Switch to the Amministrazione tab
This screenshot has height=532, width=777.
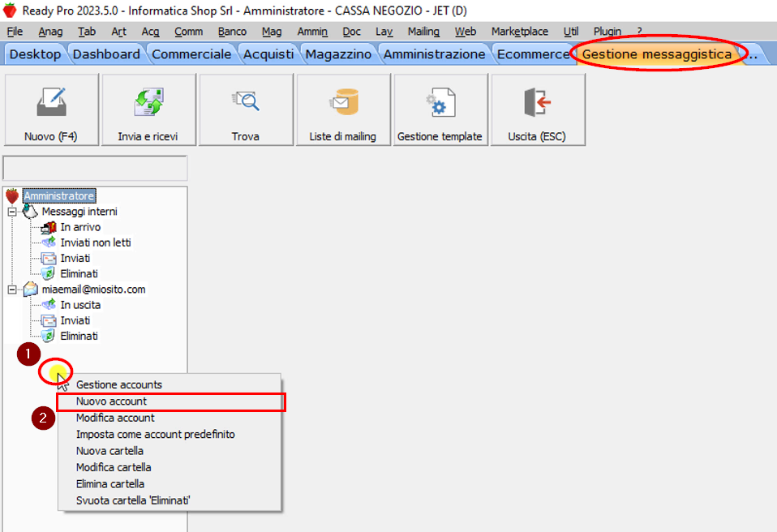click(x=435, y=54)
